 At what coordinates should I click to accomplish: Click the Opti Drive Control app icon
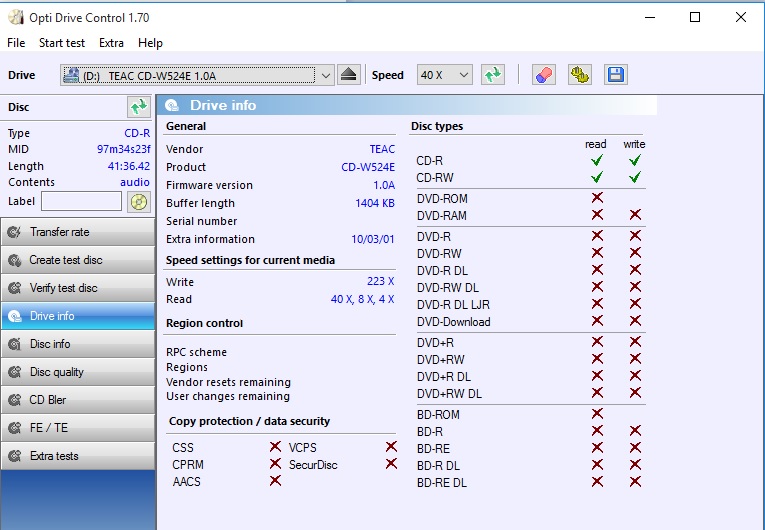coord(16,17)
